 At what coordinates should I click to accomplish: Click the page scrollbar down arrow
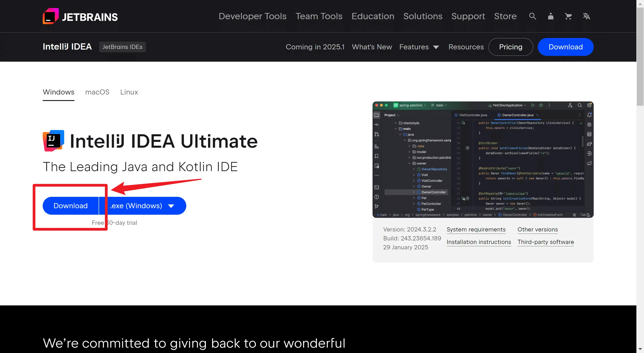640,349
